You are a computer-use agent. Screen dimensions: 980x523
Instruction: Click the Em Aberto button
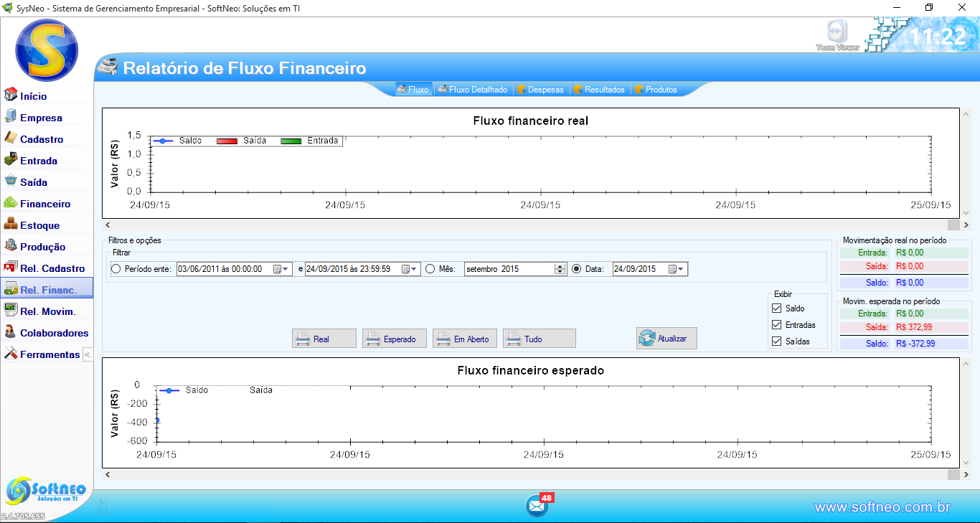[x=464, y=339]
